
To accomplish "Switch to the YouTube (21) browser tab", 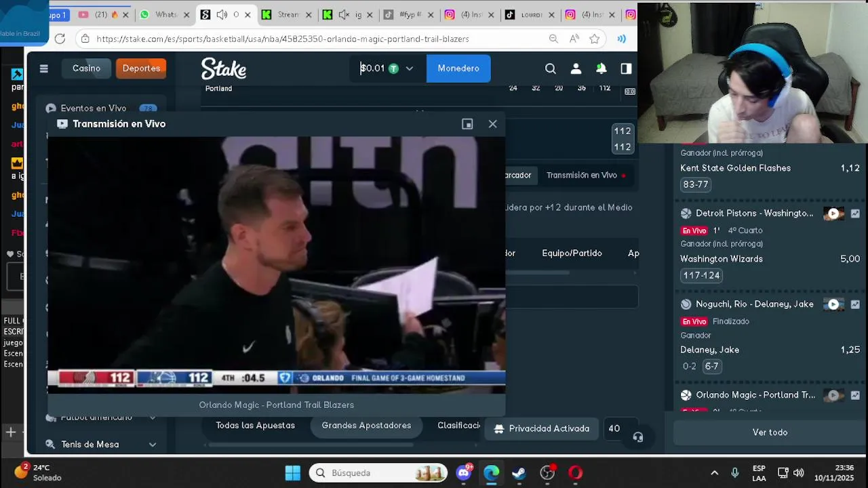I will (x=104, y=14).
